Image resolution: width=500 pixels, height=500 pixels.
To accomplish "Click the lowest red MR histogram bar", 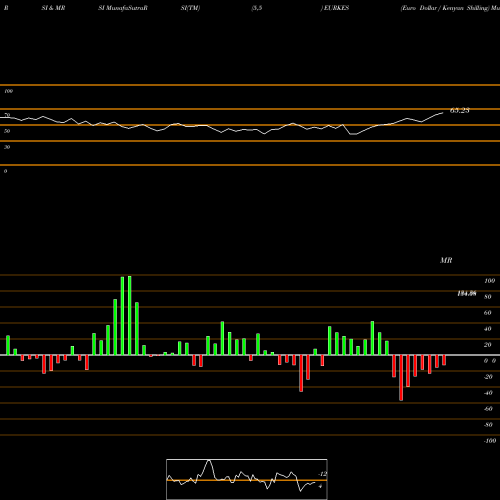I will [x=401, y=378].
